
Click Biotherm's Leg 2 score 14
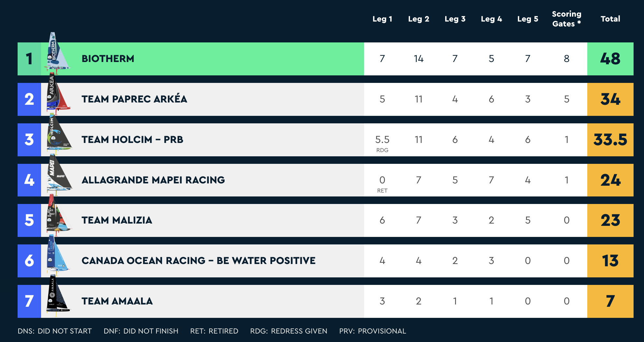(x=418, y=59)
